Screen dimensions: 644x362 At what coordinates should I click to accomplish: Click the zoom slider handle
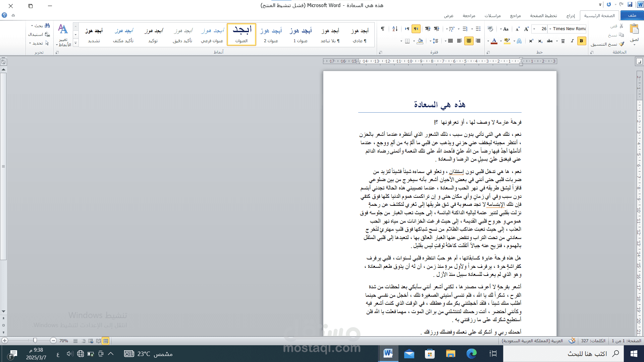click(35, 341)
